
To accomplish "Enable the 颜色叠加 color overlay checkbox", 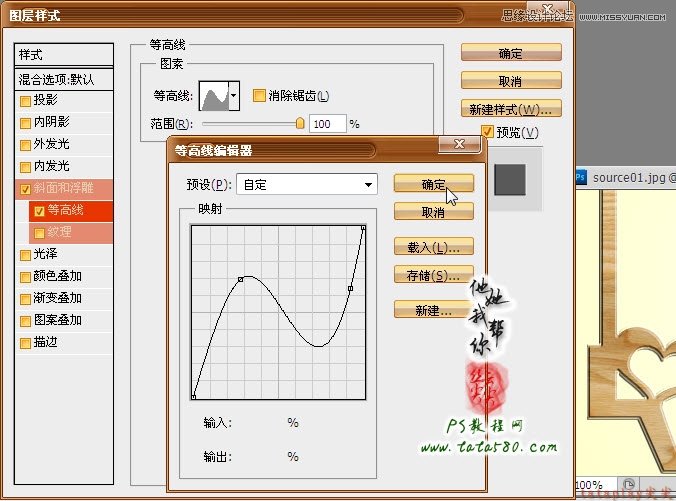I will tap(25, 277).
